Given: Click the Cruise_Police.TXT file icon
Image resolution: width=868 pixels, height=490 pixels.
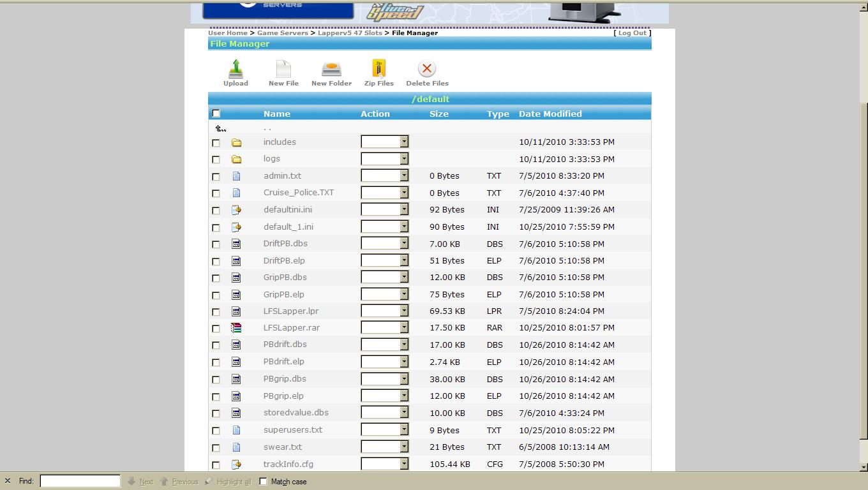Looking at the screenshot, I should click(236, 193).
